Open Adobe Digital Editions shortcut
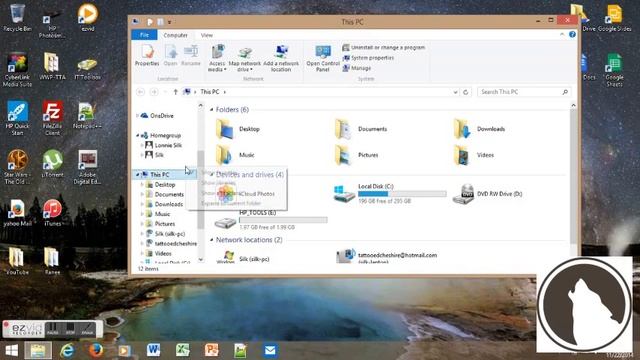This screenshot has height=360, width=640. tap(87, 167)
